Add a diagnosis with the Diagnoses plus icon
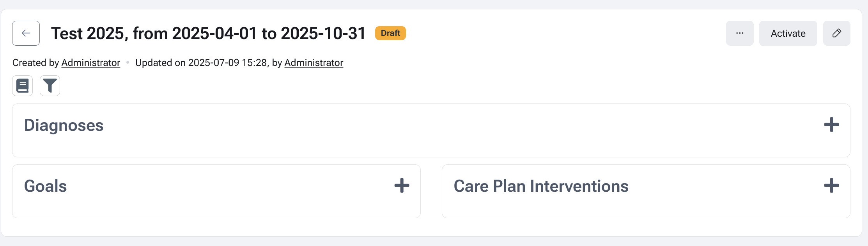Image resolution: width=868 pixels, height=246 pixels. (831, 125)
